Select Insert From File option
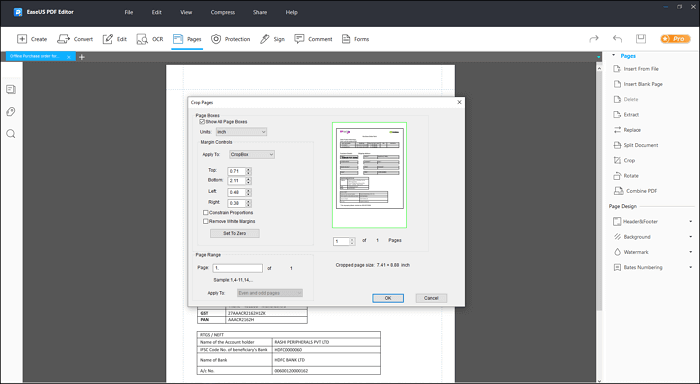This screenshot has height=384, width=700. [636, 69]
